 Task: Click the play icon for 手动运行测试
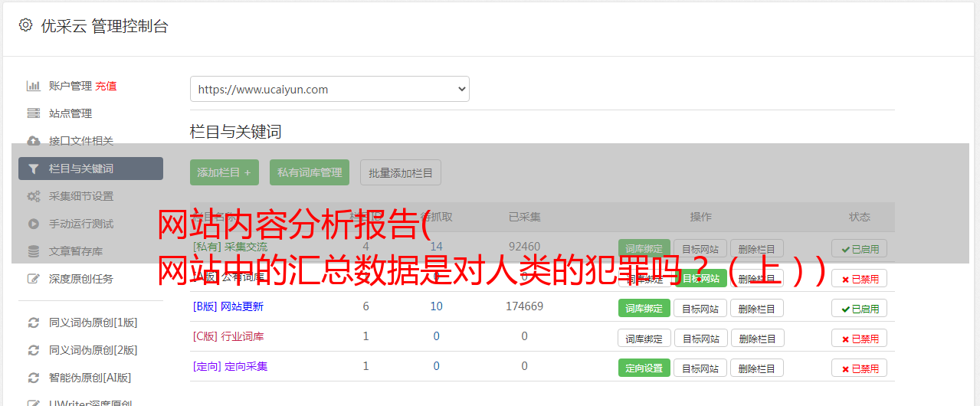pos(34,224)
